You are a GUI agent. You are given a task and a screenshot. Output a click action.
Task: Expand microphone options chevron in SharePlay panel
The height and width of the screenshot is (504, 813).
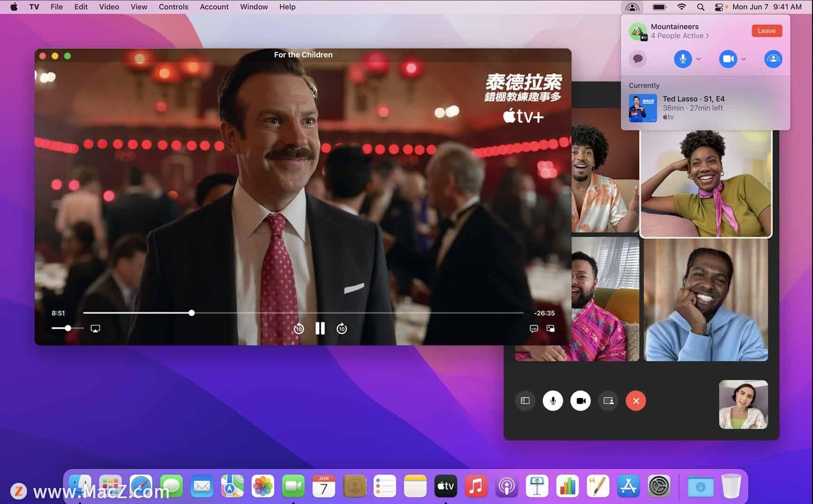pyautogui.click(x=698, y=59)
